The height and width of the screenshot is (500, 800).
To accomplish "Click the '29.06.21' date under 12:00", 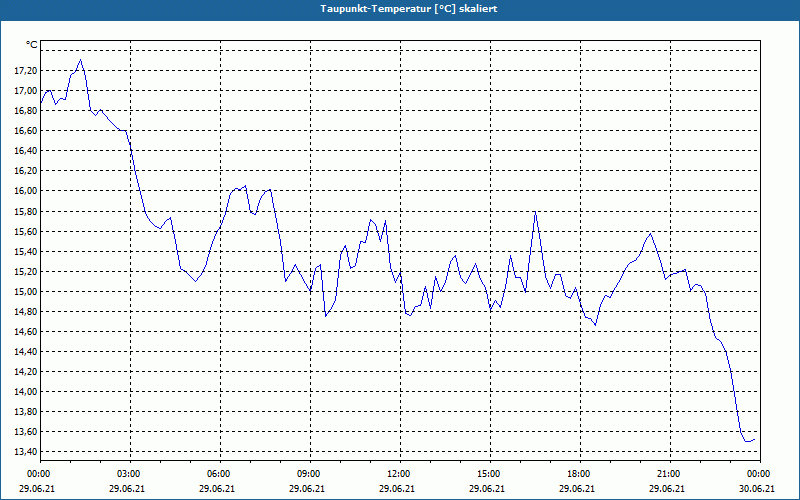I will tap(397, 489).
